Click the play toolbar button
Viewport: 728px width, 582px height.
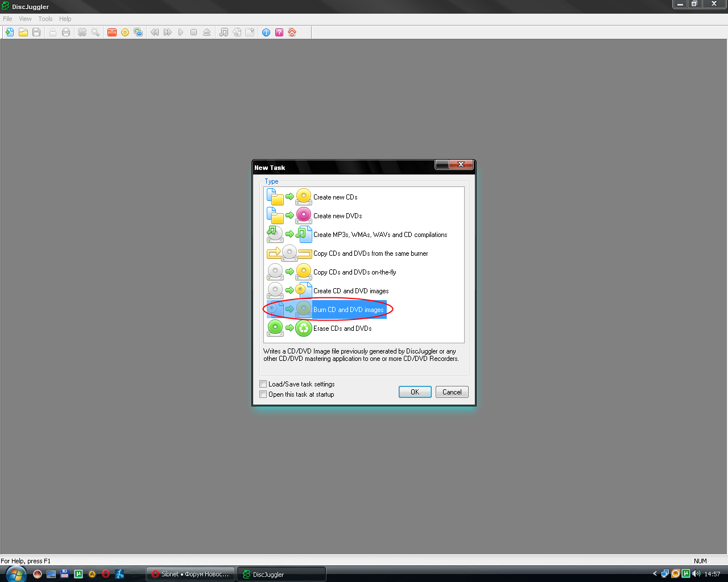coord(181,32)
